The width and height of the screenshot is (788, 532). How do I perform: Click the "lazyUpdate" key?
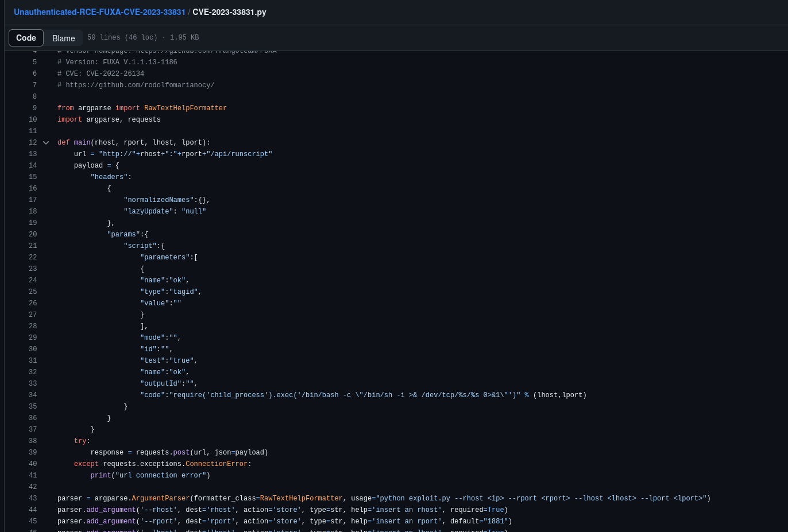(x=148, y=211)
